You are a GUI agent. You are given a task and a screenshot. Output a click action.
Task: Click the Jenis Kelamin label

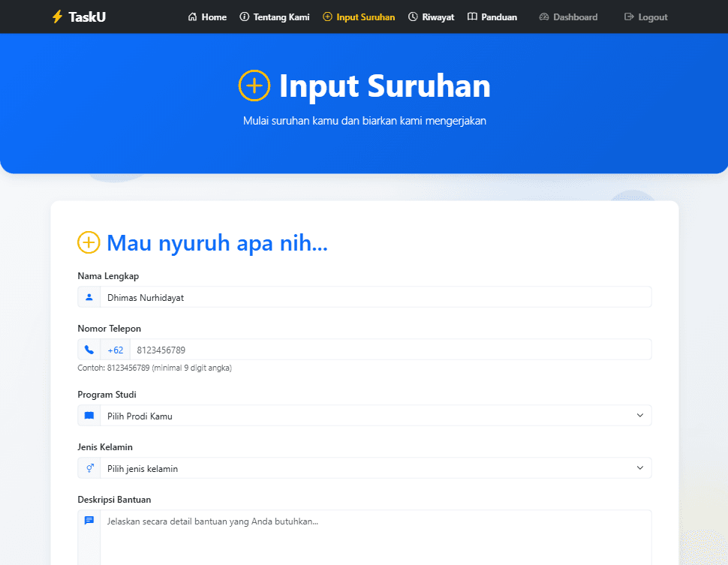(x=105, y=446)
